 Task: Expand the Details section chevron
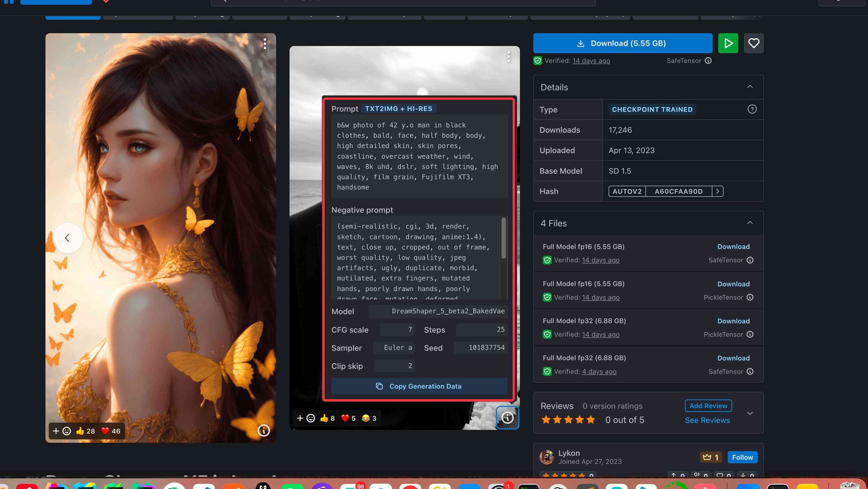[750, 87]
